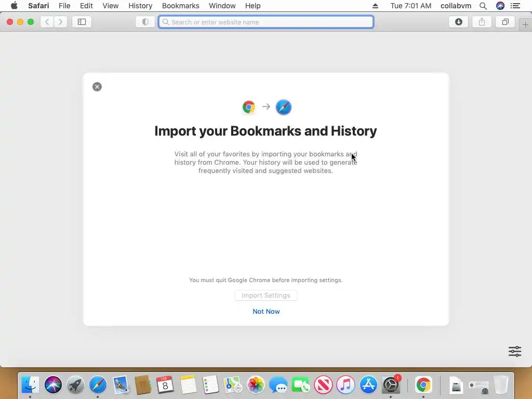Show downloads in Safari toolbar
The height and width of the screenshot is (399, 532).
[x=459, y=22]
